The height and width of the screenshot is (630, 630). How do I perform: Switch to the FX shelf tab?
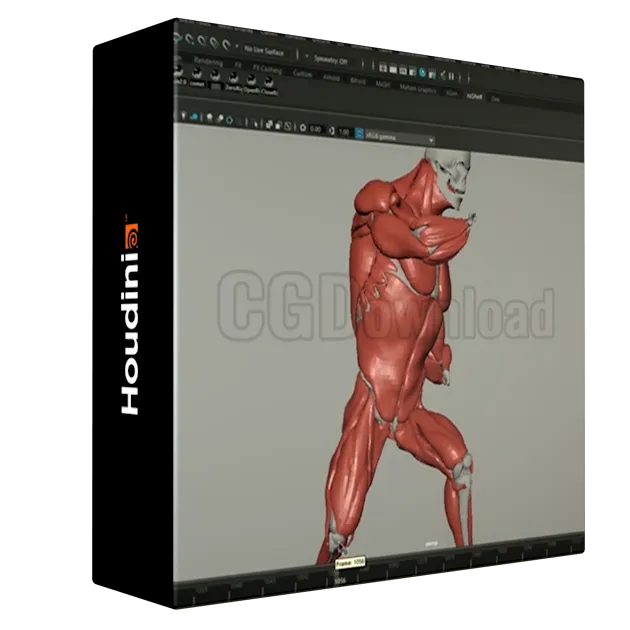[238, 65]
